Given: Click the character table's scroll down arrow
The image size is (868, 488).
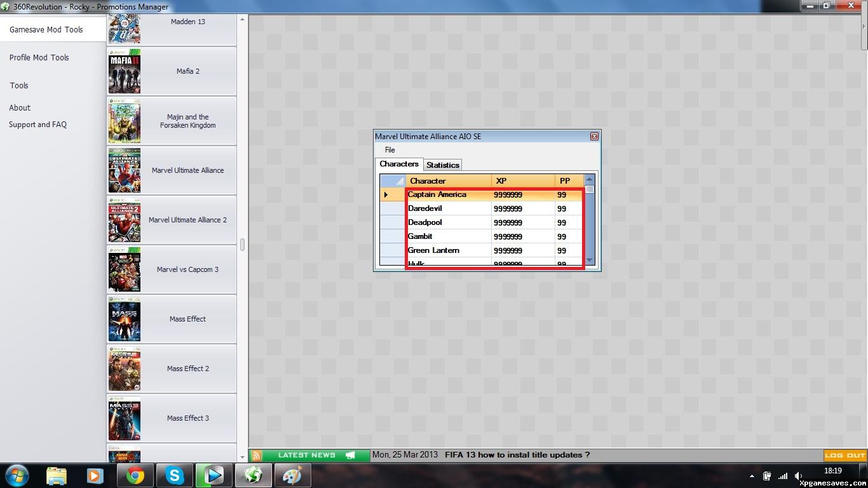Looking at the screenshot, I should click(x=589, y=261).
